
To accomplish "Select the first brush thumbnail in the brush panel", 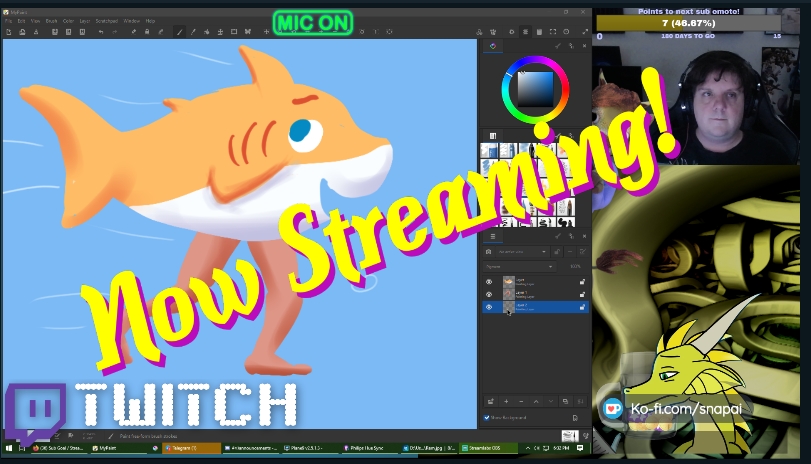I will click(489, 151).
